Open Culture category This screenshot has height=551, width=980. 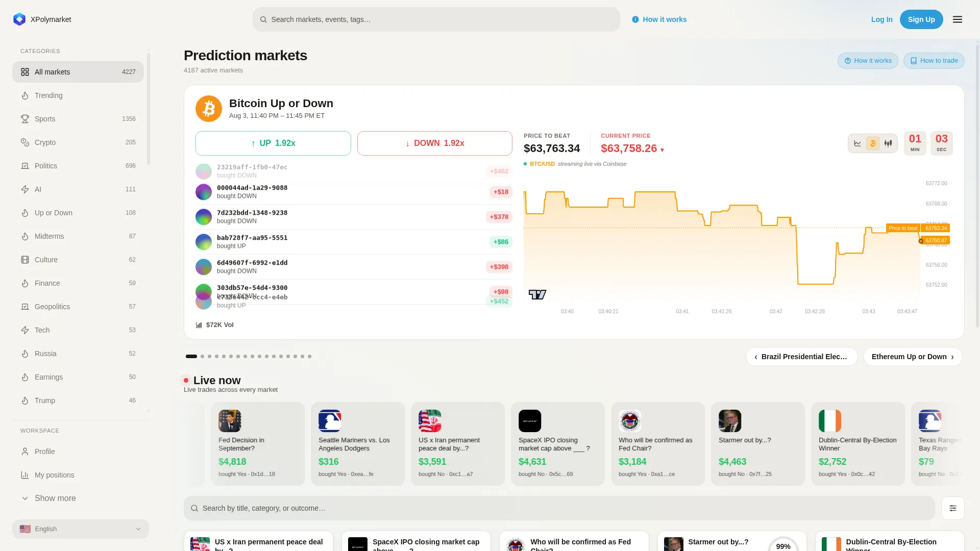coord(78,260)
